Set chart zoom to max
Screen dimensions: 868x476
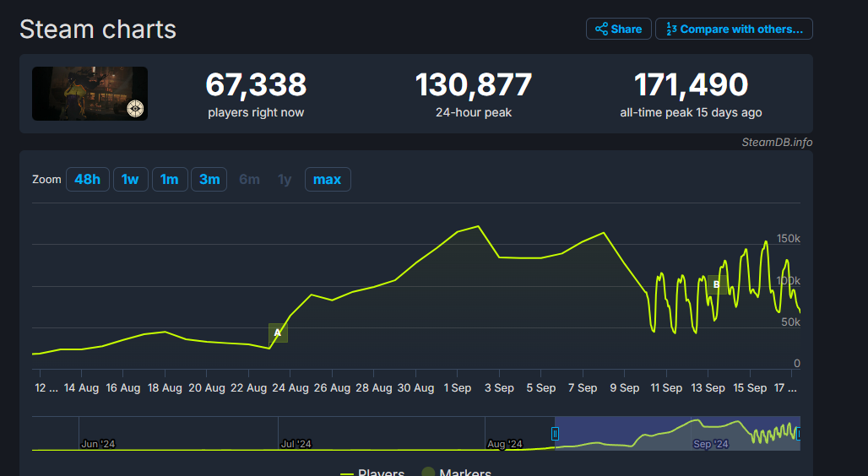click(x=328, y=179)
